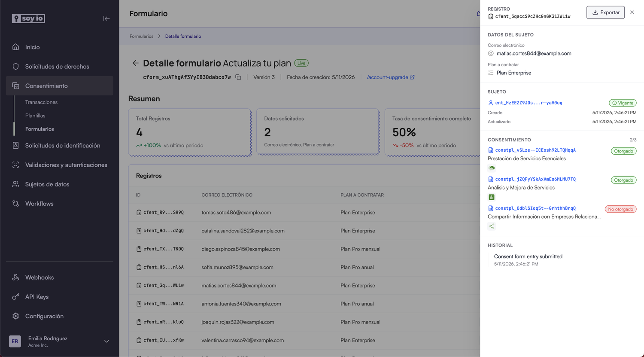This screenshot has width=644, height=357.
Task: Click the Workflows icon
Action: 16,203
